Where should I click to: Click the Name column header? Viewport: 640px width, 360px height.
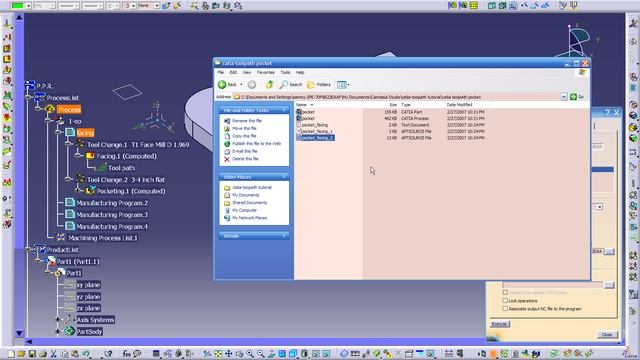pos(328,105)
